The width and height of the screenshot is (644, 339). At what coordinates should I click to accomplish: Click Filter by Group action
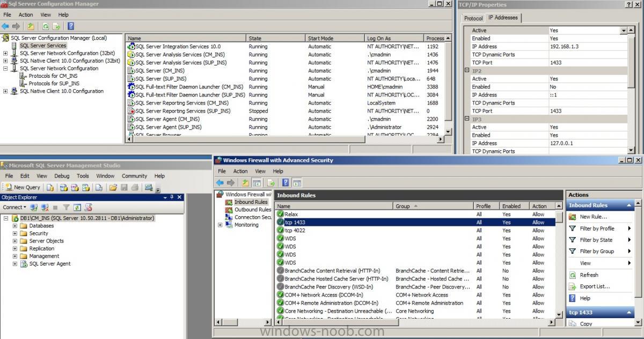pyautogui.click(x=597, y=251)
